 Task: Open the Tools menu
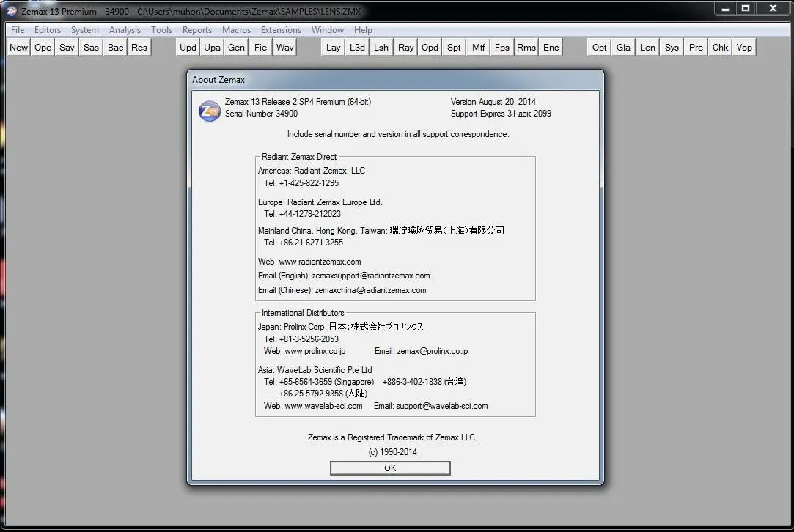tap(162, 30)
